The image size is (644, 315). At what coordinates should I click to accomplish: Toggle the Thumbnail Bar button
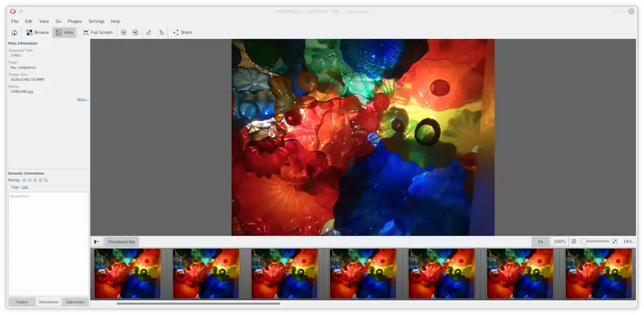tap(121, 241)
